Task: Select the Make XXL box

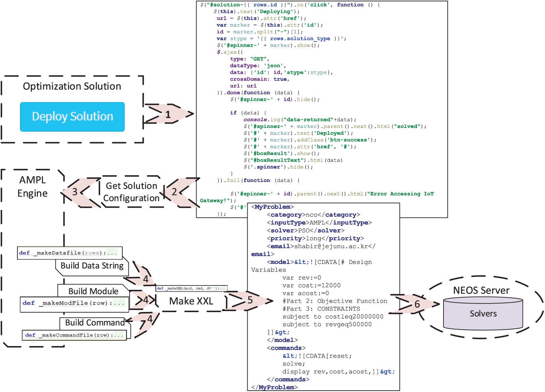Action: (x=191, y=301)
